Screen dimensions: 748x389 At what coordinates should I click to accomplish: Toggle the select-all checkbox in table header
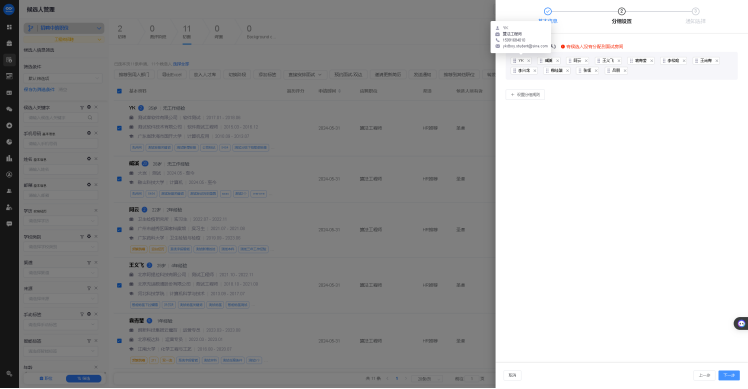point(119,91)
